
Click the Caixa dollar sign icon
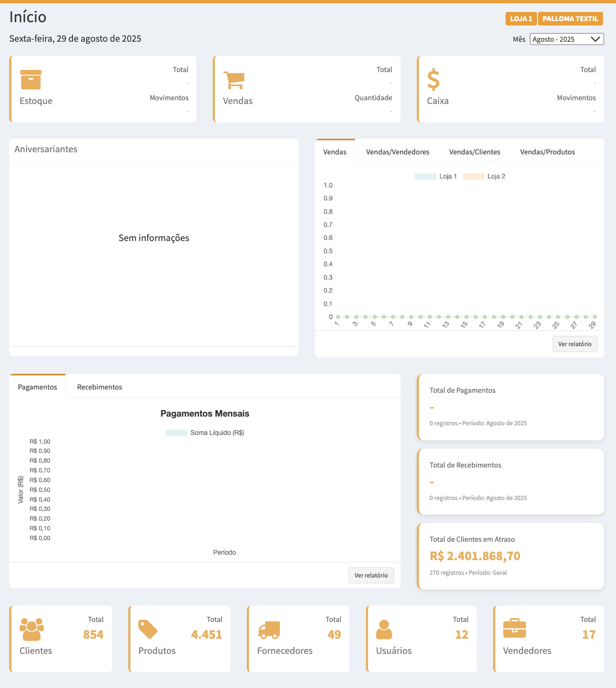433,80
